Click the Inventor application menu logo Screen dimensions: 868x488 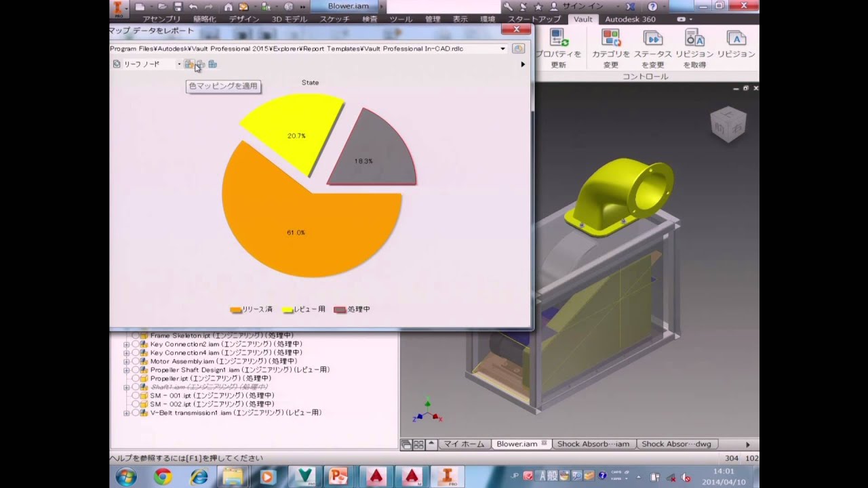(x=119, y=9)
